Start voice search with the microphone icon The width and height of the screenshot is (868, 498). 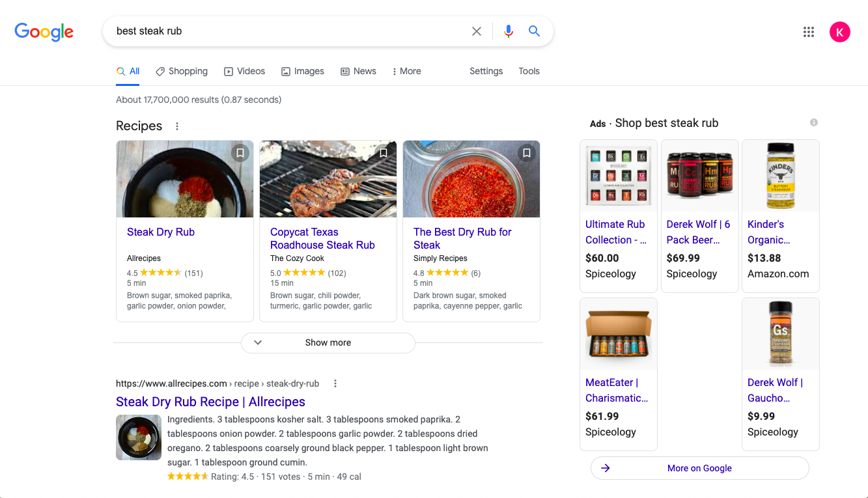click(x=509, y=31)
